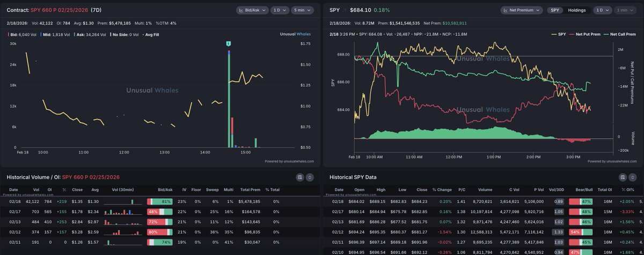Open Historical Volume table columns settings icon
The width and height of the screenshot is (644, 255).
pos(300,177)
